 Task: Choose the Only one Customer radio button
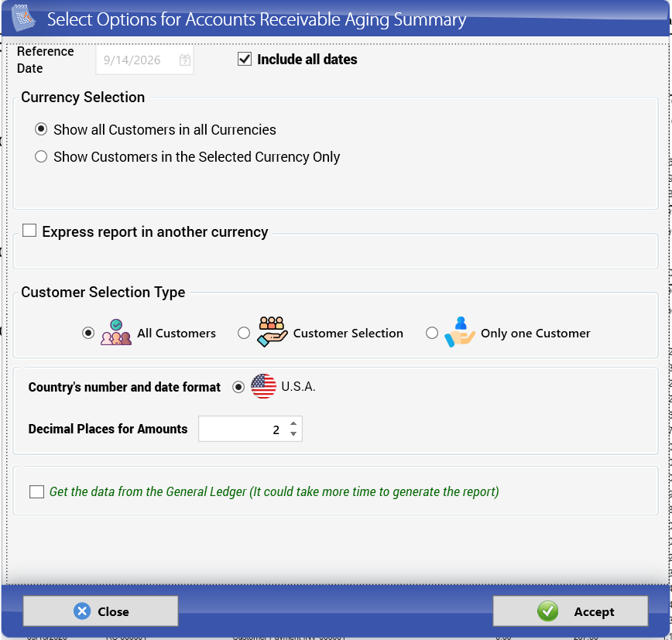432,333
